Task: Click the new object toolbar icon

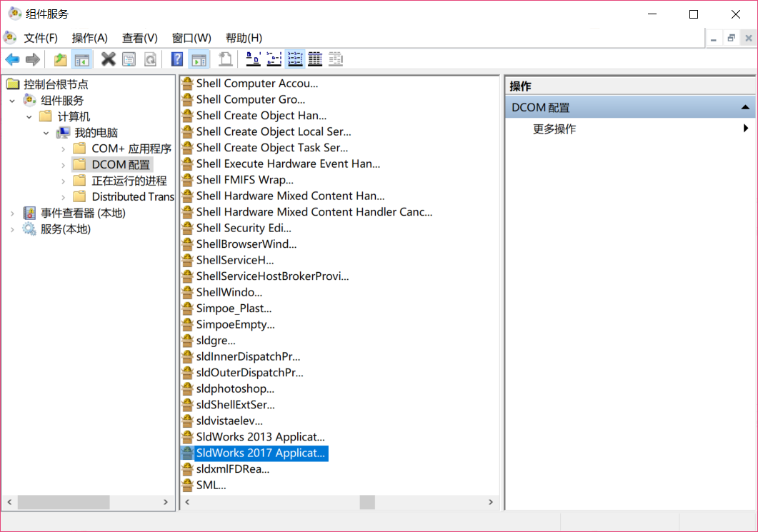Action: 225,59
